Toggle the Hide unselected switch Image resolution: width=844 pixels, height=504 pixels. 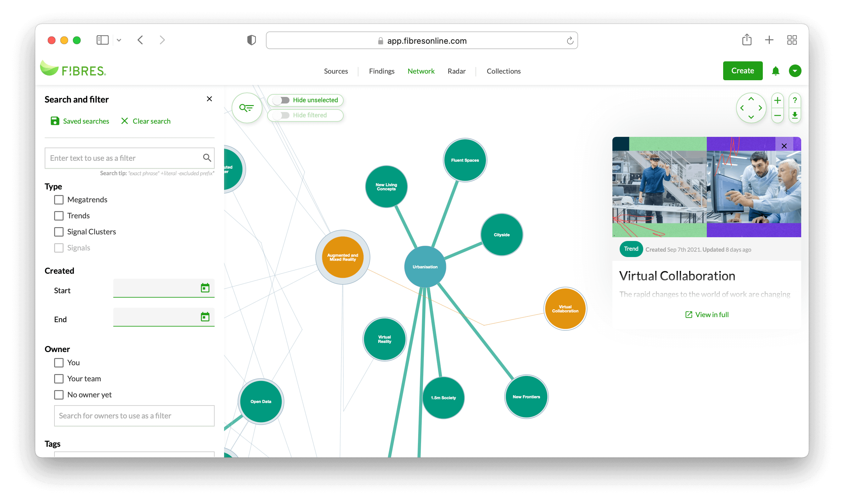tap(282, 100)
